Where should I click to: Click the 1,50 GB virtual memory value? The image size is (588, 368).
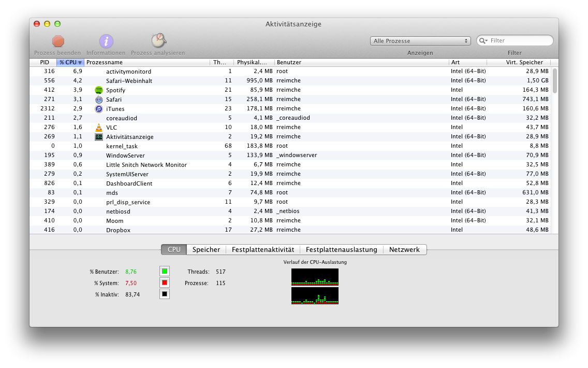pos(537,80)
